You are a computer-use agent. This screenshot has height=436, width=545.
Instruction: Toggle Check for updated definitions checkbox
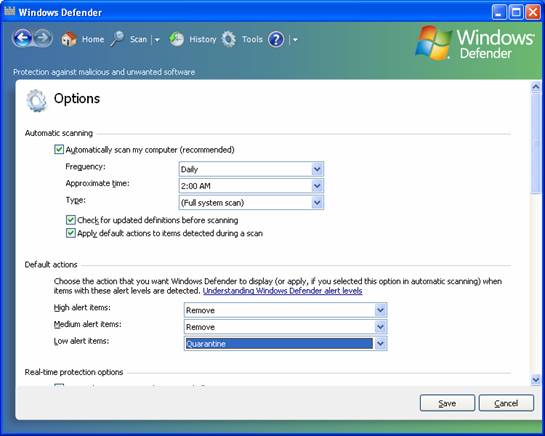(x=71, y=220)
